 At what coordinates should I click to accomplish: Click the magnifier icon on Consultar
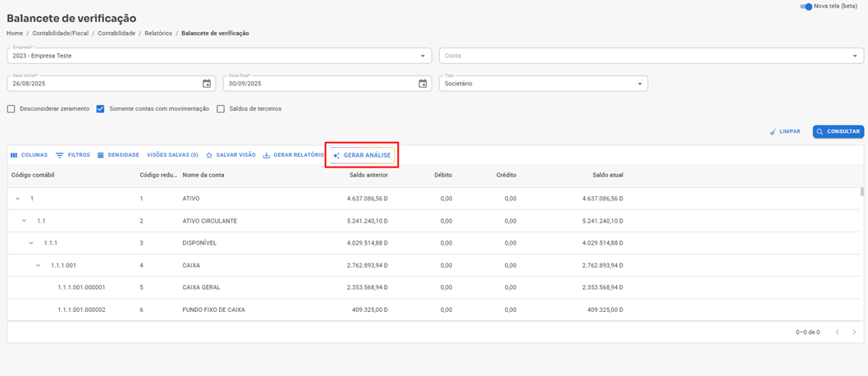tap(820, 132)
